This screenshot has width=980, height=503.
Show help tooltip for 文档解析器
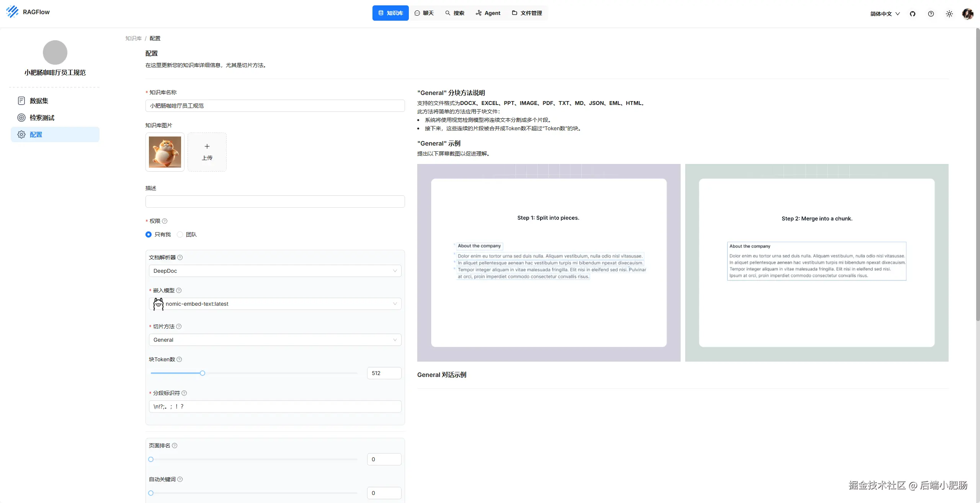pyautogui.click(x=180, y=257)
